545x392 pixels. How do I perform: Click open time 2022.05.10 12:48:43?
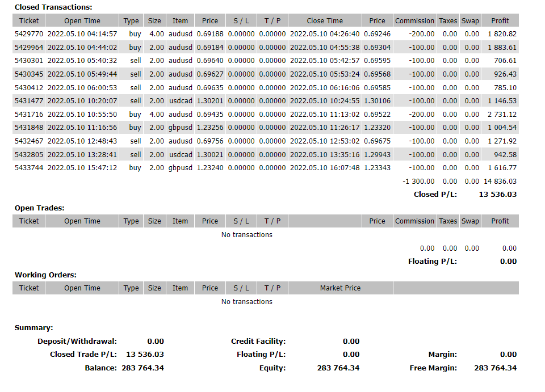tap(82, 141)
